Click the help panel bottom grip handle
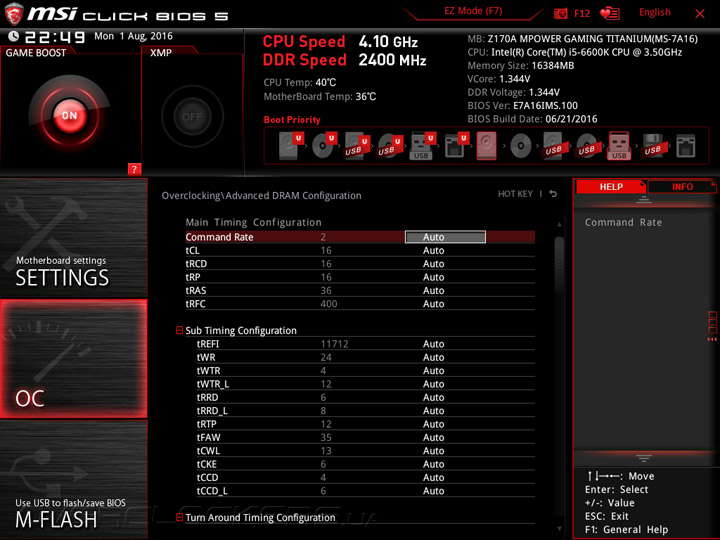Image resolution: width=720 pixels, height=540 pixels. pos(643,458)
